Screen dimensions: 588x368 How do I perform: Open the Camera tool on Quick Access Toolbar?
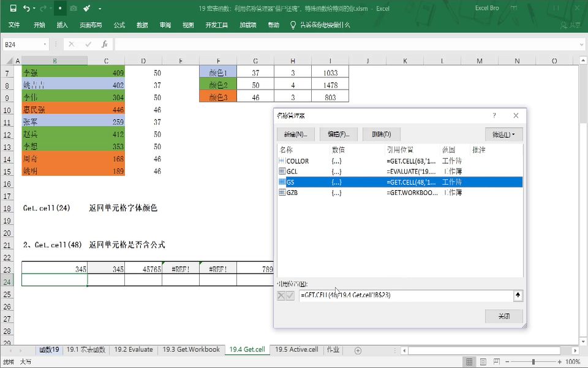click(x=73, y=8)
